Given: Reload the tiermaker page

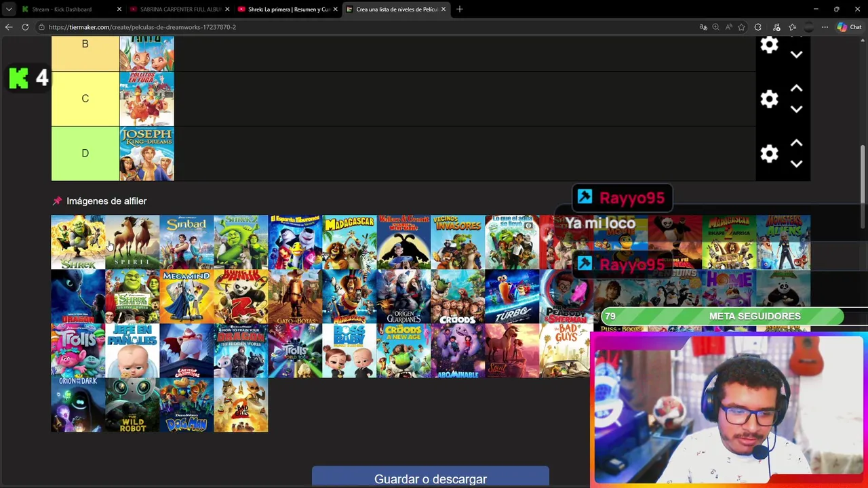Looking at the screenshot, I should (25, 27).
